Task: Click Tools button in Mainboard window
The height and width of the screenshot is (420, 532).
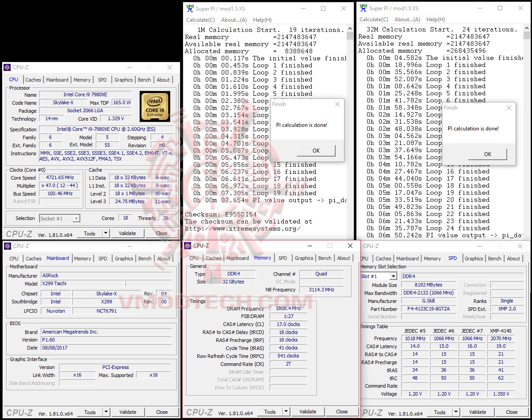Action: (90, 412)
